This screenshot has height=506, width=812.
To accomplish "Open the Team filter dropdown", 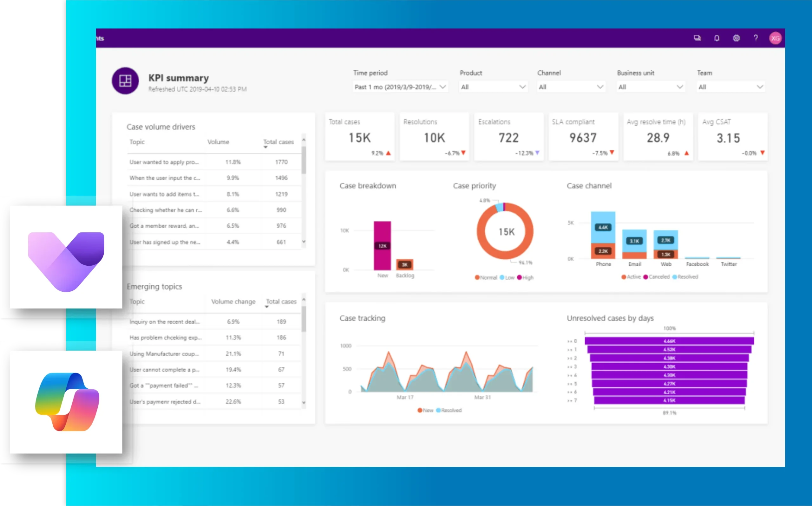I will click(x=731, y=87).
